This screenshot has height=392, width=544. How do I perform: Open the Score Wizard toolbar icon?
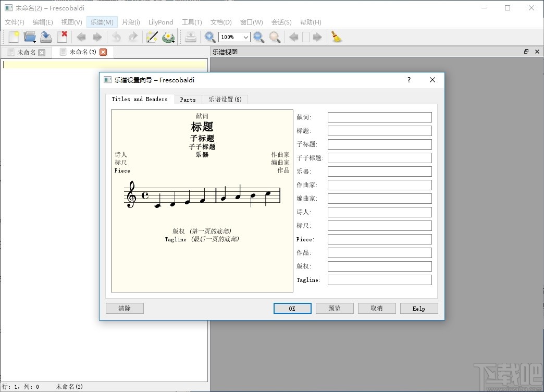[152, 37]
